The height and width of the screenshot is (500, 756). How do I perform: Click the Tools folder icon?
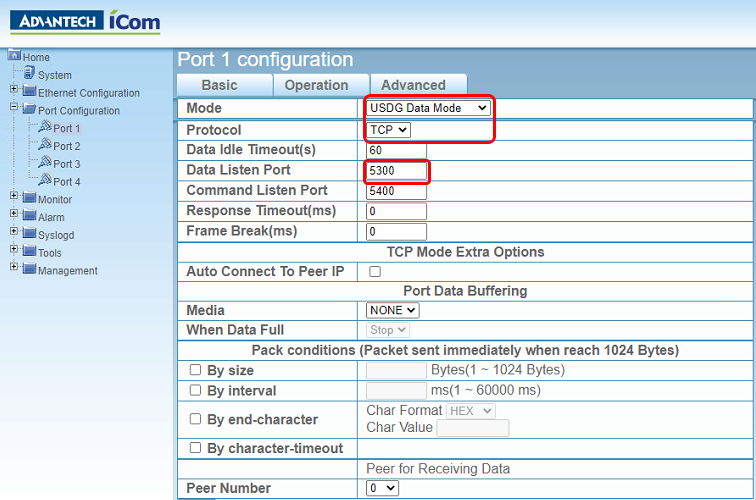click(x=29, y=251)
